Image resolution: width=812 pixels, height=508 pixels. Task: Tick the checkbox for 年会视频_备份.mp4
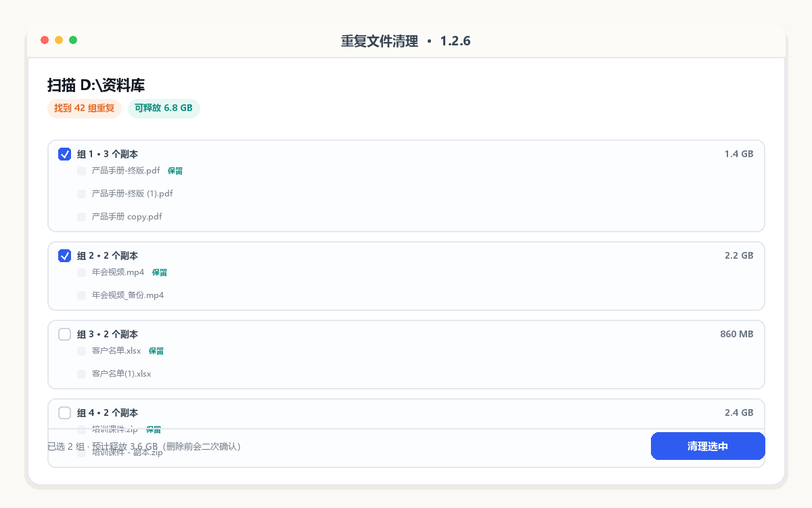click(82, 295)
